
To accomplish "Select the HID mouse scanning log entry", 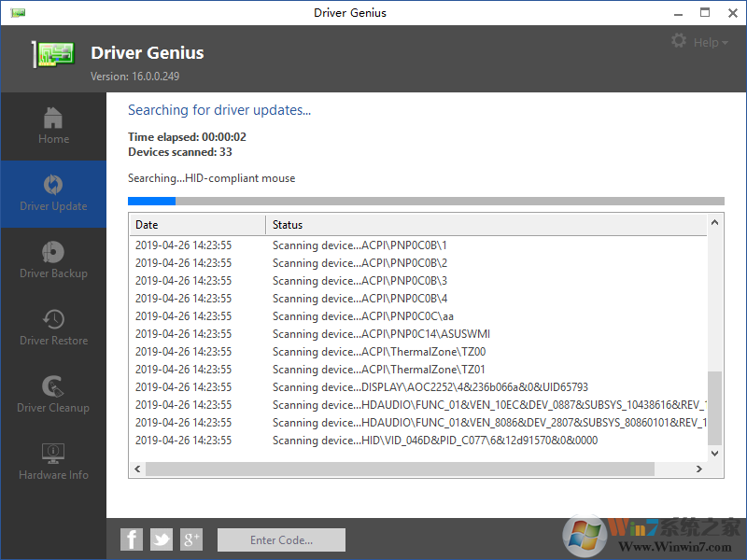I will coord(373,440).
